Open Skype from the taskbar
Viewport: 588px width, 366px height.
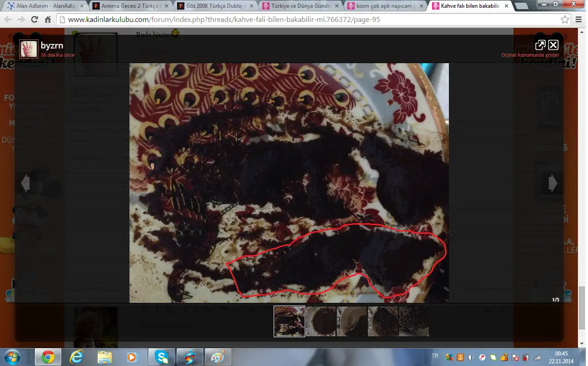161,356
